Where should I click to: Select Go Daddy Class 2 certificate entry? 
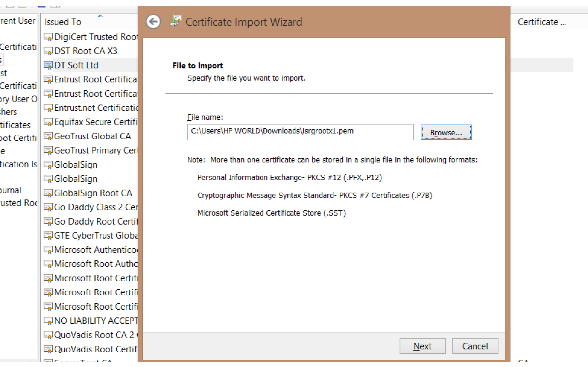coord(95,207)
